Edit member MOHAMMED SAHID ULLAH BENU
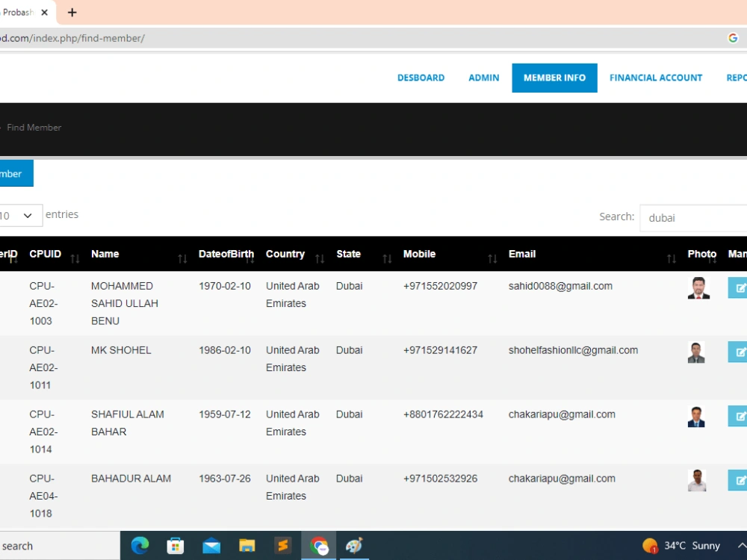The width and height of the screenshot is (747, 560). tap(737, 288)
